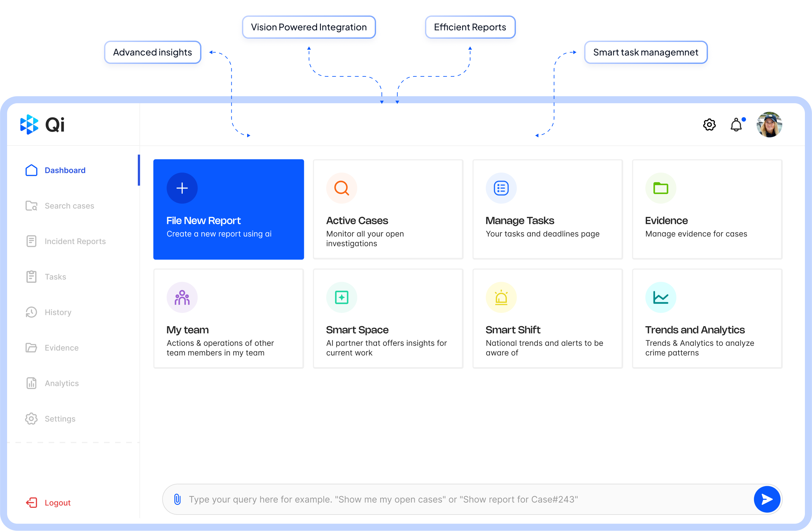This screenshot has width=812, height=531.
Task: Click the My team people icon
Action: pyautogui.click(x=182, y=297)
